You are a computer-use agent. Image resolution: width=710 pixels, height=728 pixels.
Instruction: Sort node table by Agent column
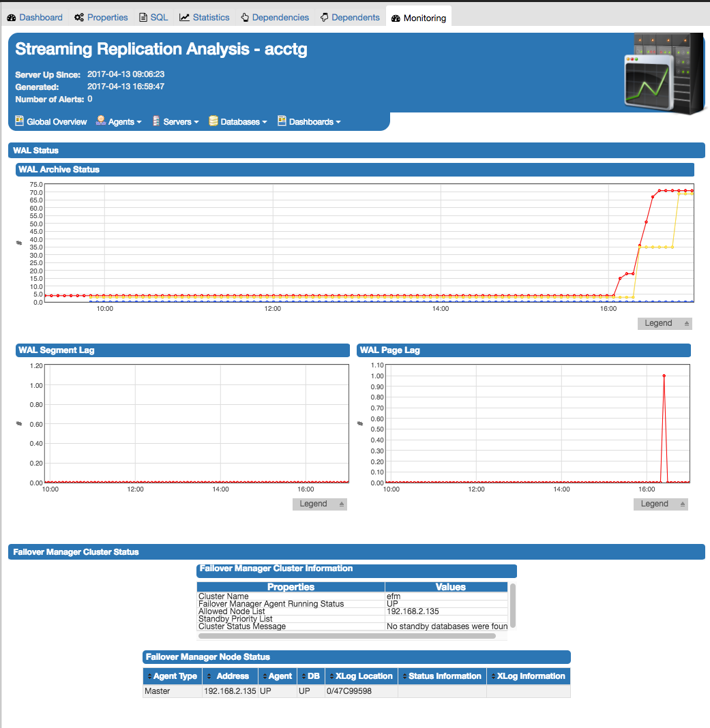pos(278,676)
